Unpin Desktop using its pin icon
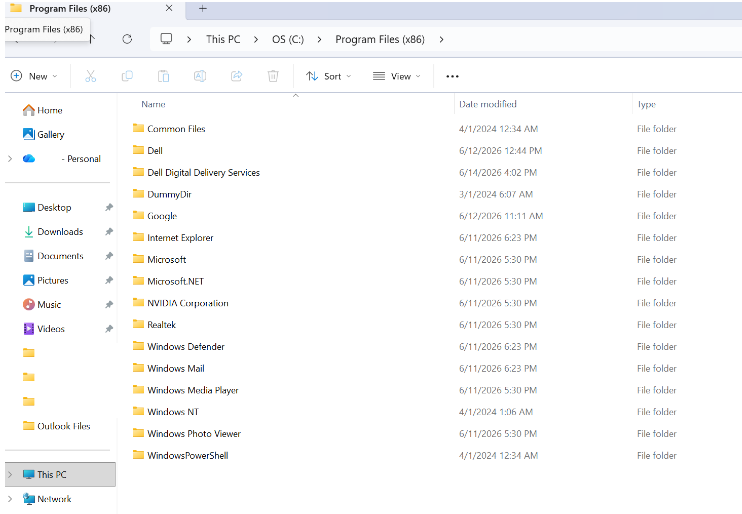Image resolution: width=742 pixels, height=514 pixels. pos(109,207)
